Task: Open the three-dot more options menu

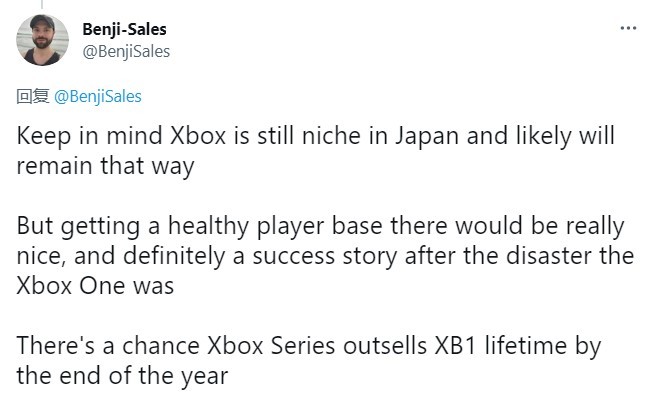Action: click(x=628, y=28)
